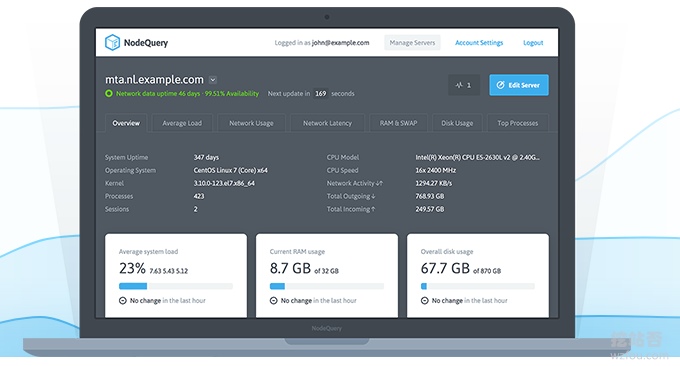Switch to the Overview tab

tap(126, 123)
